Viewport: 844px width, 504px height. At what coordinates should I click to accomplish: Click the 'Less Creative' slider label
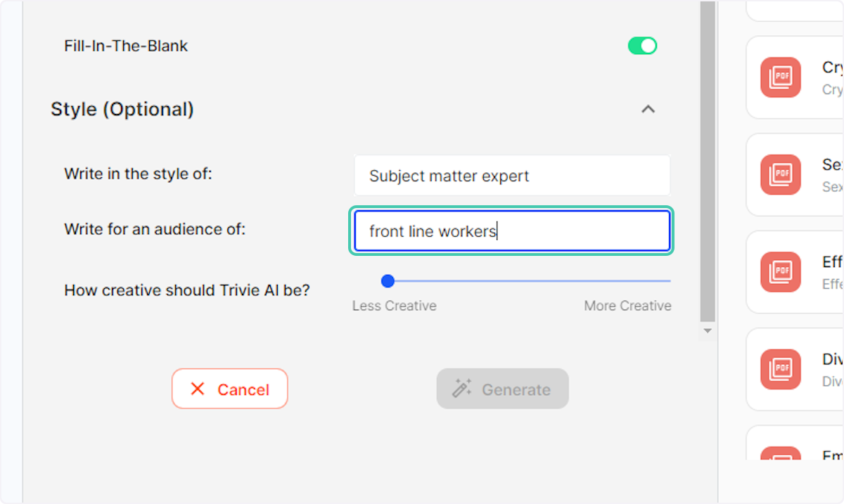pyautogui.click(x=395, y=306)
